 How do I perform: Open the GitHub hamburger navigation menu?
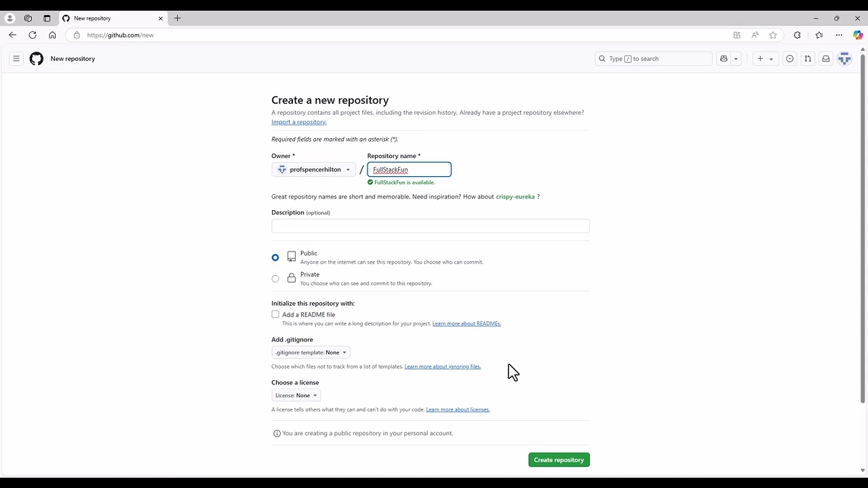(x=16, y=59)
